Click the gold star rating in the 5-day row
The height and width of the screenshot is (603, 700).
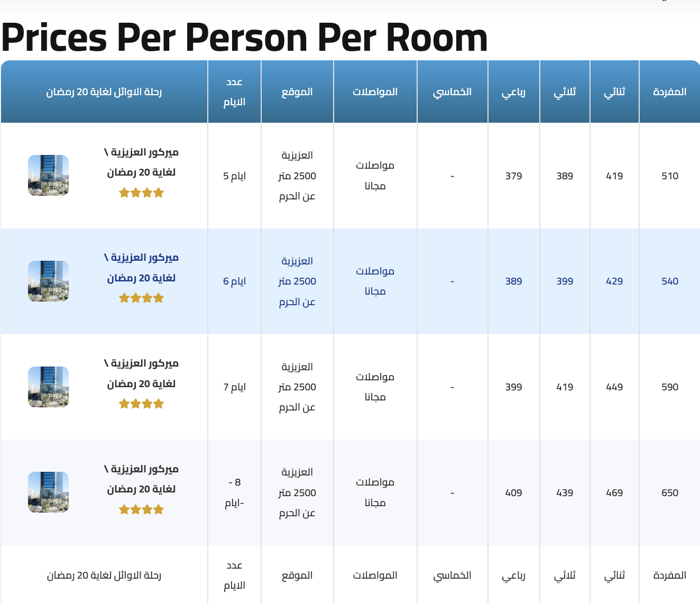coord(141,193)
